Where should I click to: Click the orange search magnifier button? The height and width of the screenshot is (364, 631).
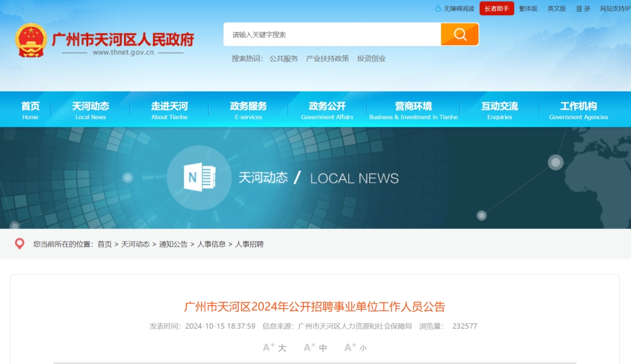[460, 34]
